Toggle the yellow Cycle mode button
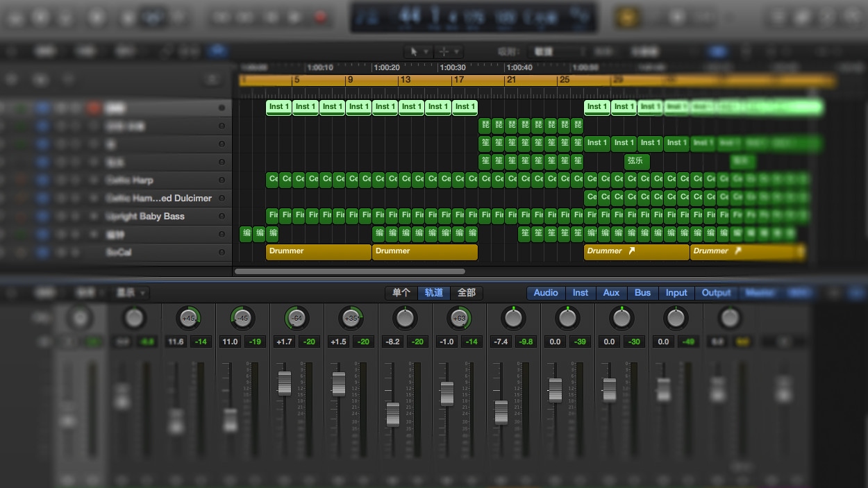Screen dimensions: 868x488 tap(628, 17)
